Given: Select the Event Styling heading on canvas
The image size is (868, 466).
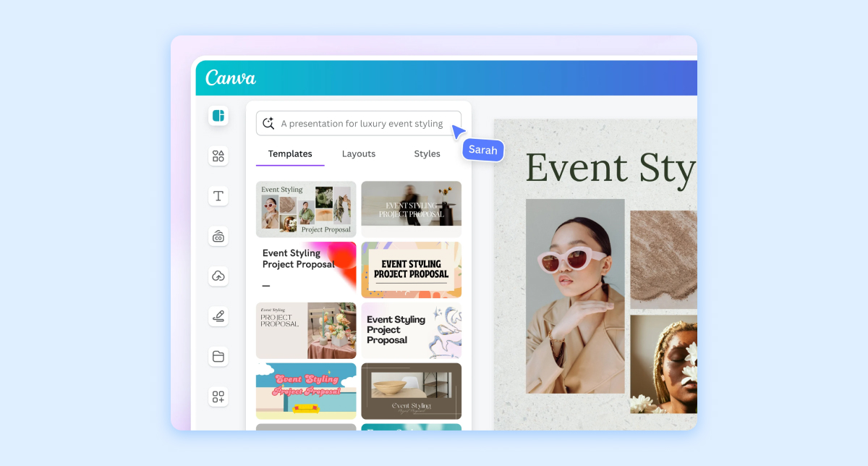Looking at the screenshot, I should 610,169.
